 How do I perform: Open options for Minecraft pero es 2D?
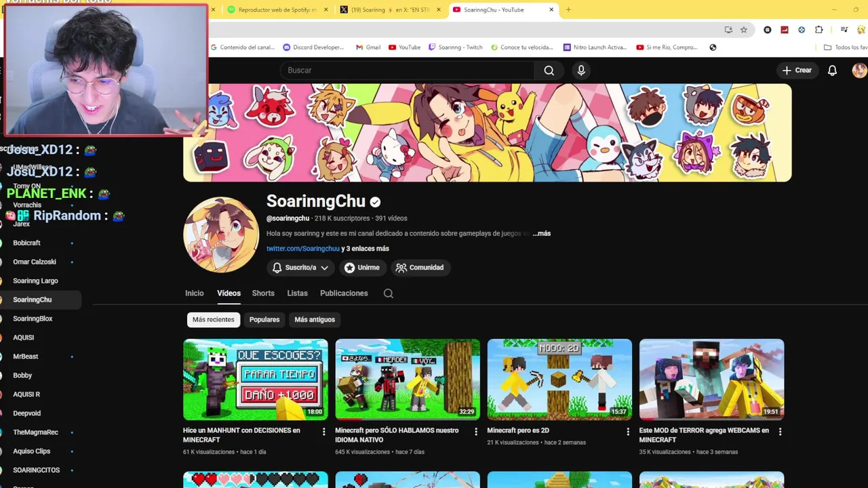(627, 432)
